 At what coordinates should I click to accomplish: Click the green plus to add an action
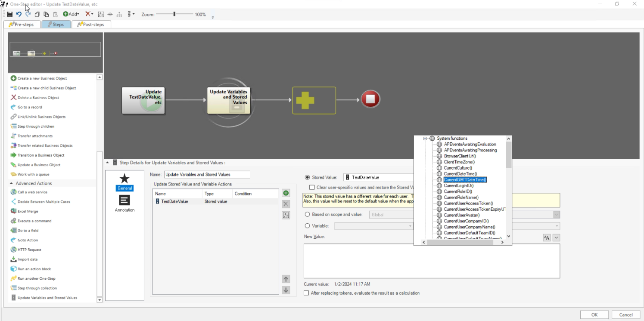[x=286, y=193]
